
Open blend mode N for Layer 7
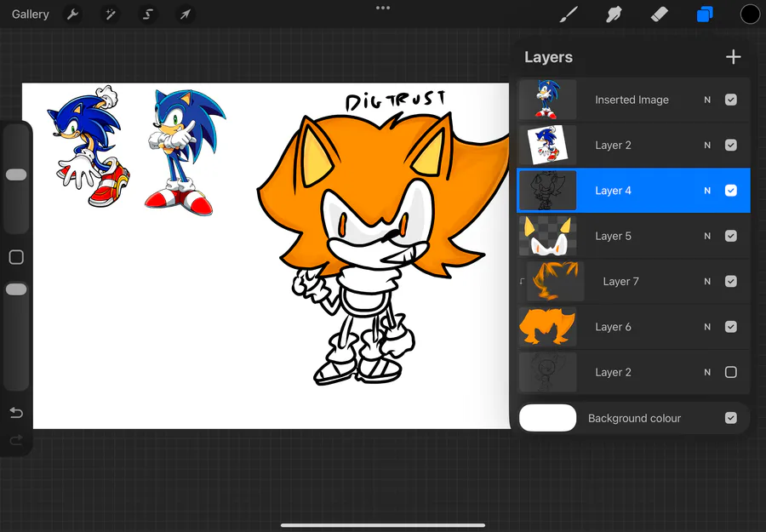click(x=707, y=282)
